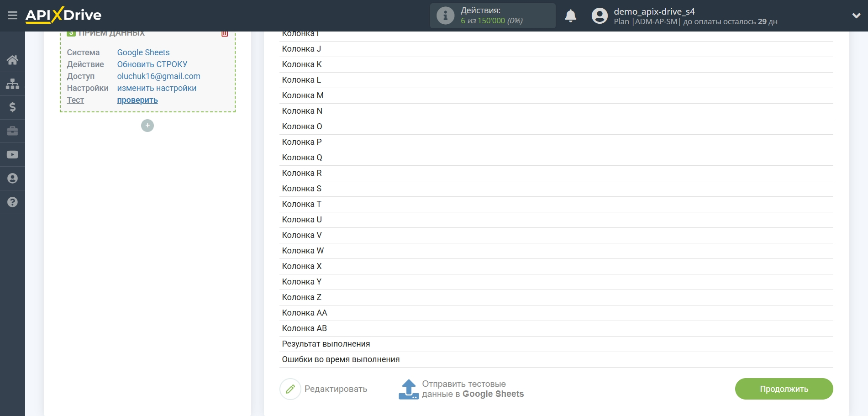Viewport: 868px width, 416px height.
Task: Open the user profile icon in sidebar
Action: [12, 178]
